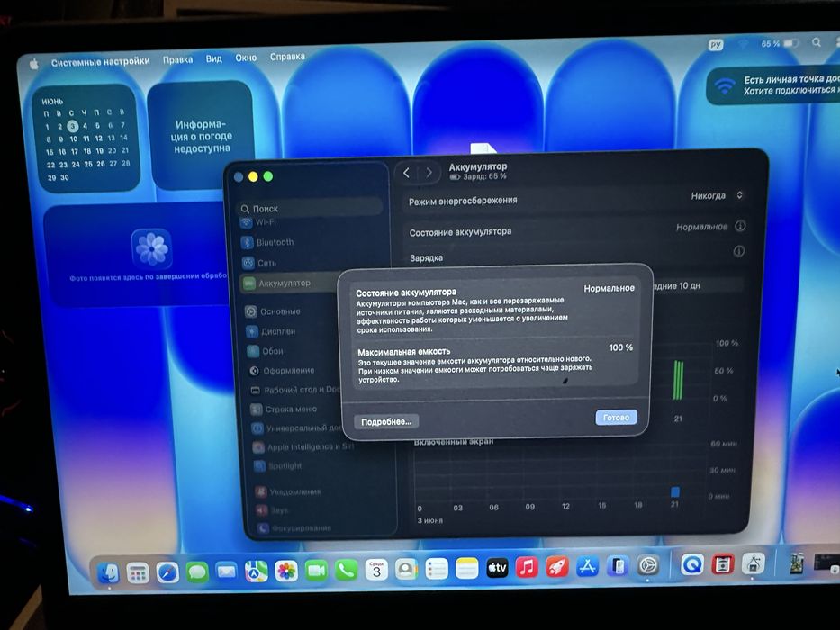
Task: Open Notes app in the Dock
Action: pos(466,568)
